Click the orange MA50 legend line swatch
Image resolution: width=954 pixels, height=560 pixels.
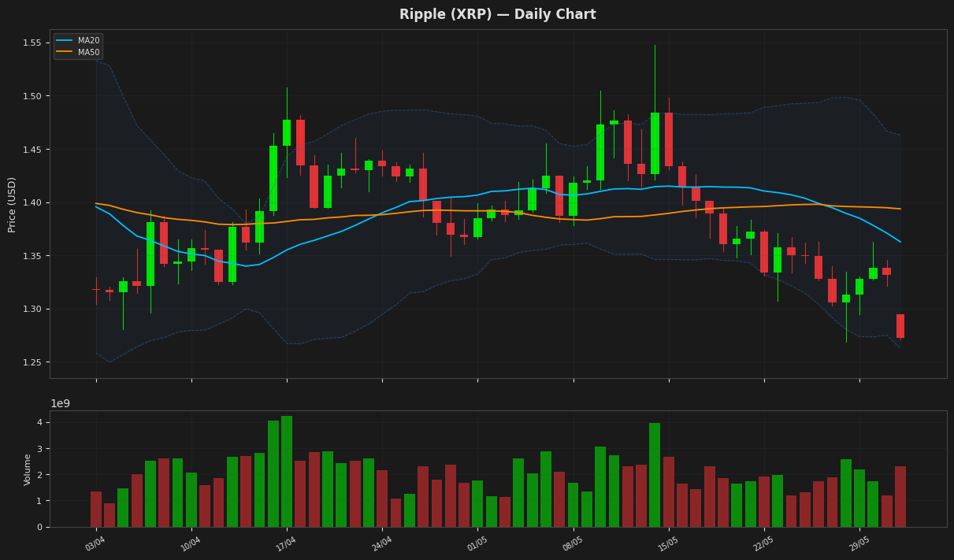pyautogui.click(x=65, y=52)
